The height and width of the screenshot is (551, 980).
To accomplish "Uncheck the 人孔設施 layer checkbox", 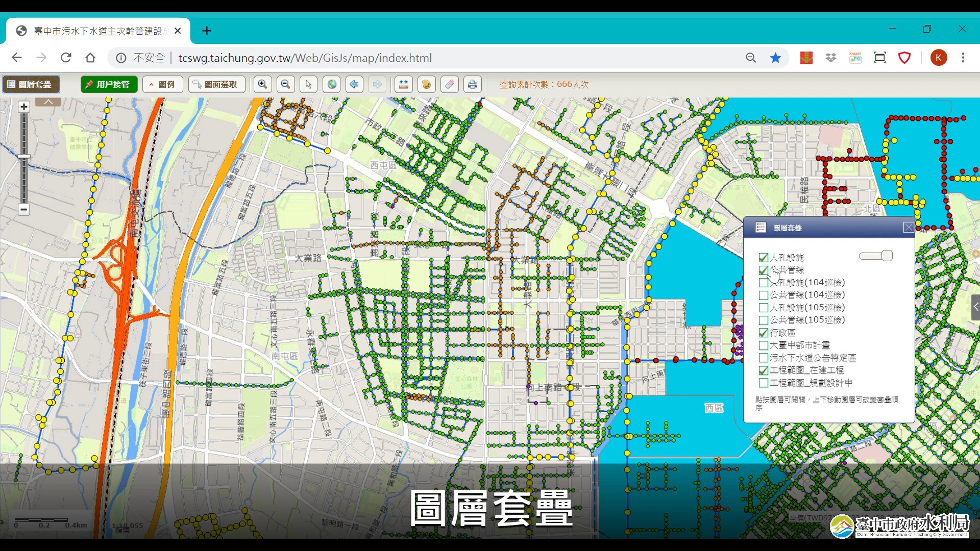I will point(764,258).
